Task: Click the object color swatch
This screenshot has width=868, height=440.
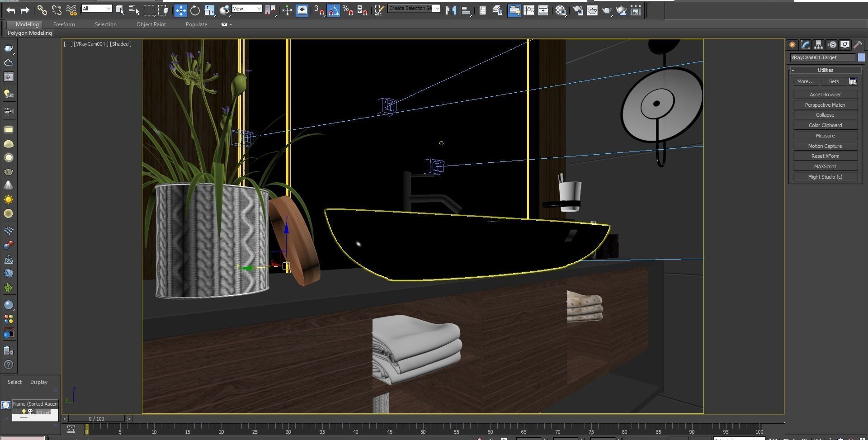Action: [x=861, y=57]
